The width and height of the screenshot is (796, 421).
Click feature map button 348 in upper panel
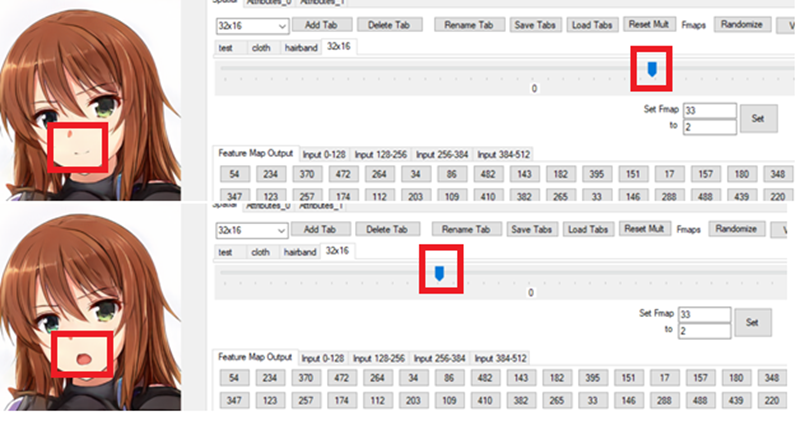coord(778,174)
